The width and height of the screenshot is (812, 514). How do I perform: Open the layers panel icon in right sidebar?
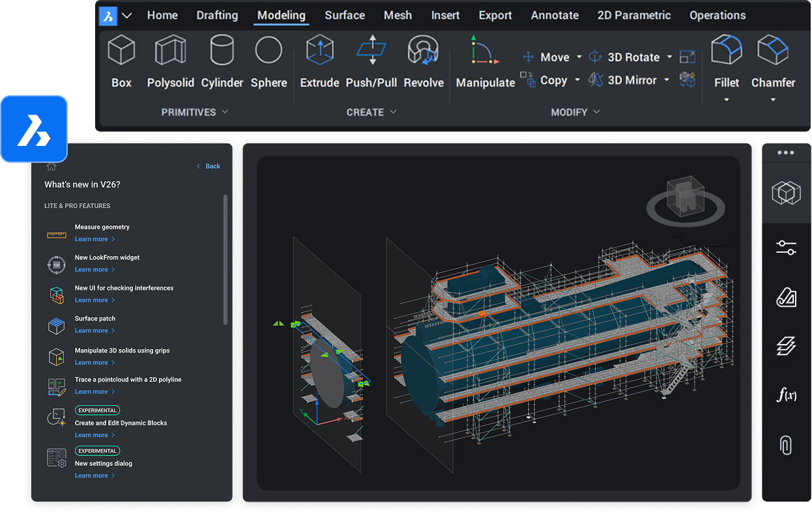click(x=786, y=346)
